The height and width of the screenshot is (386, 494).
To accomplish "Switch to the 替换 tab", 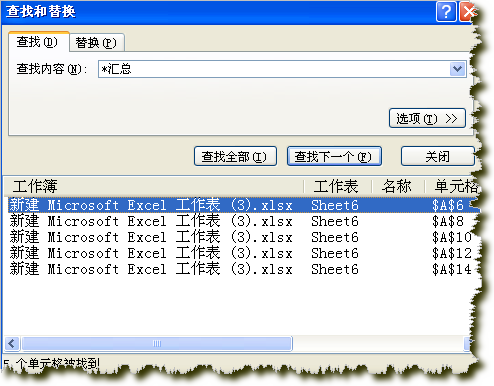I will point(97,43).
